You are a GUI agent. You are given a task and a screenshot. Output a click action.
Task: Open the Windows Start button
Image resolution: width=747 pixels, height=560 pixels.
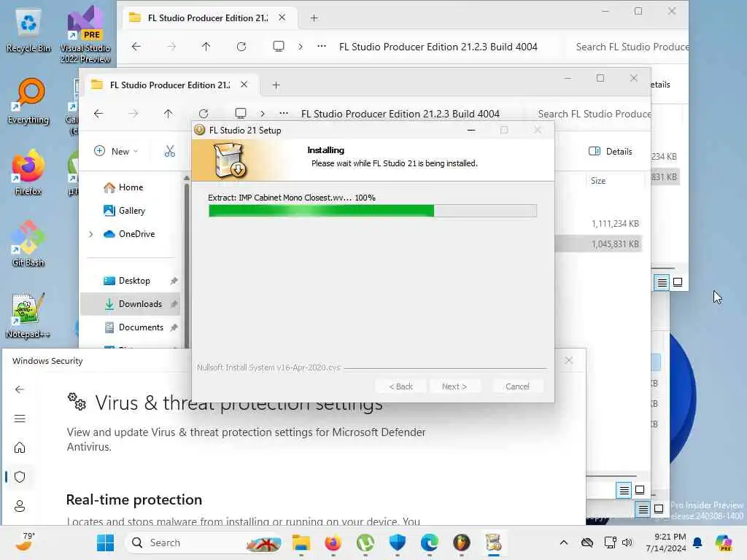105,542
